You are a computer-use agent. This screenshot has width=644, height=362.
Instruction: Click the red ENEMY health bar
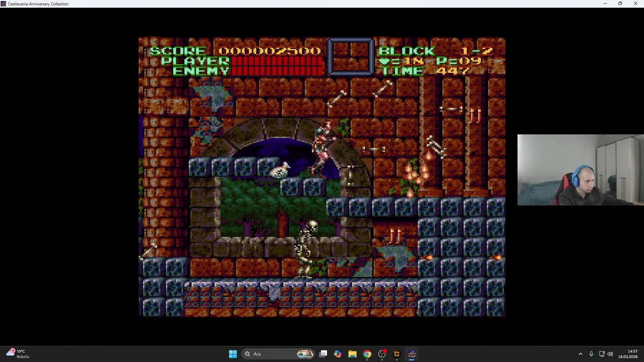tap(277, 70)
